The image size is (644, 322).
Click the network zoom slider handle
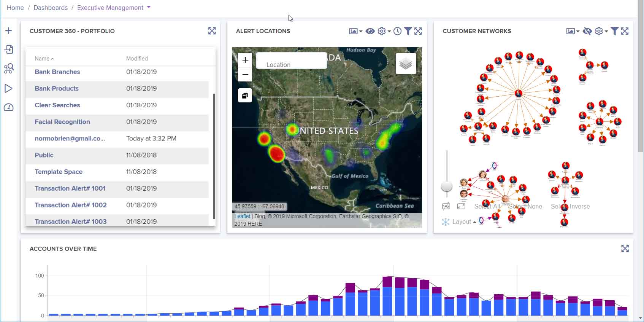coord(447,186)
